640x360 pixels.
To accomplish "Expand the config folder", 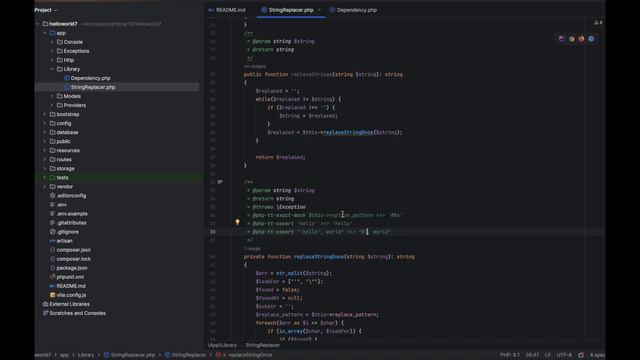I will click(45, 123).
